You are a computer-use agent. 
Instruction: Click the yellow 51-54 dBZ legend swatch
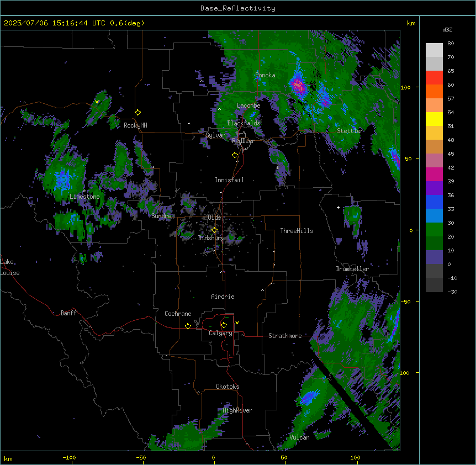(x=434, y=119)
